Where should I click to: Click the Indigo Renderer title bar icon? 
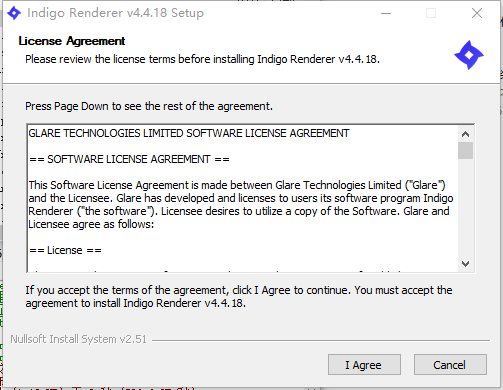tap(14, 13)
